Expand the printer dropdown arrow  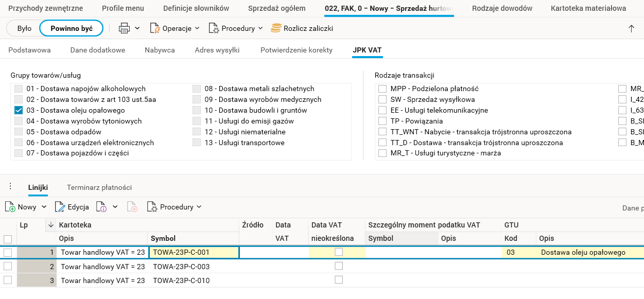[137, 28]
